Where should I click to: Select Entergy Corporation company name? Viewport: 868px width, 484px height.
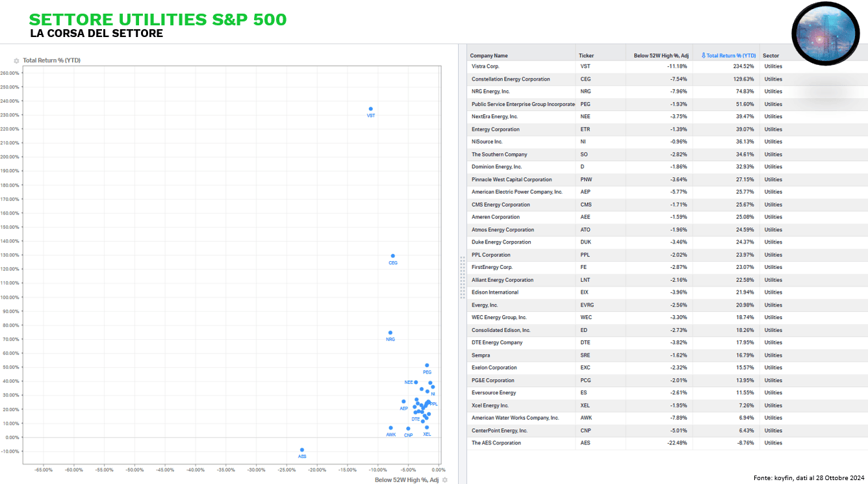[496, 129]
